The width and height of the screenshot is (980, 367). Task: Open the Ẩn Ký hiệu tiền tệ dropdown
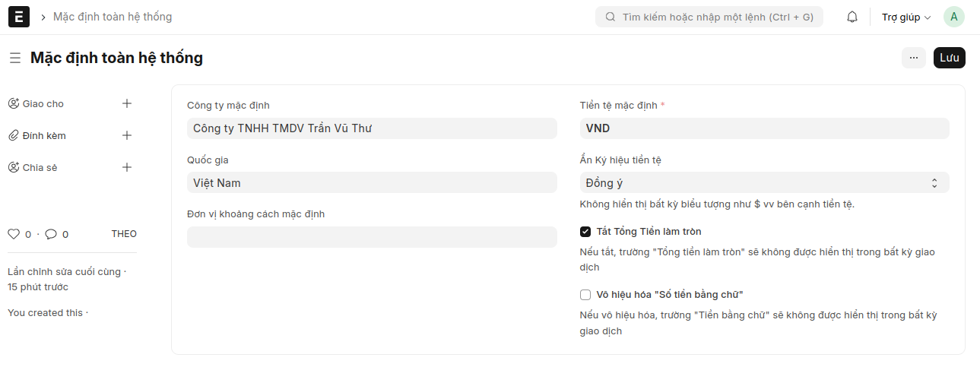click(764, 183)
